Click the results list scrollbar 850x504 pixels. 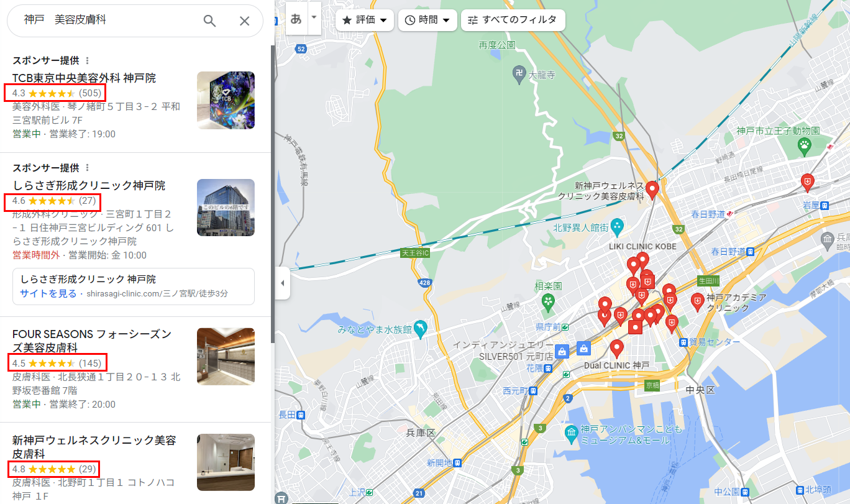272,193
